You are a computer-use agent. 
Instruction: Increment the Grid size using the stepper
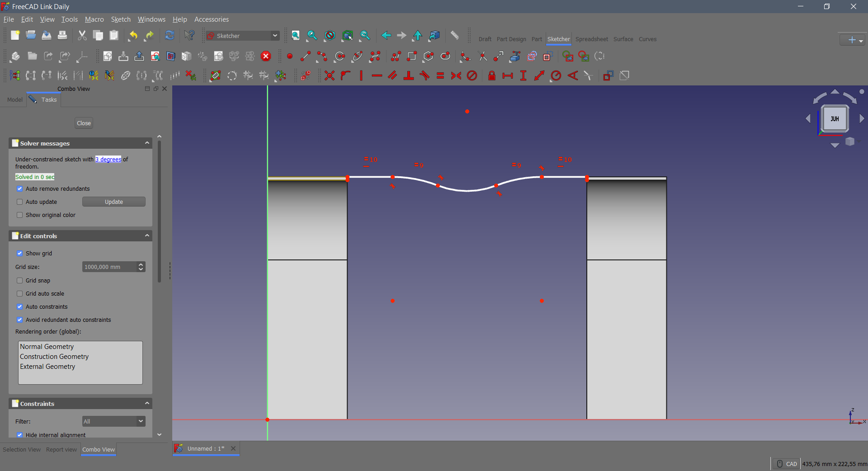(x=141, y=264)
